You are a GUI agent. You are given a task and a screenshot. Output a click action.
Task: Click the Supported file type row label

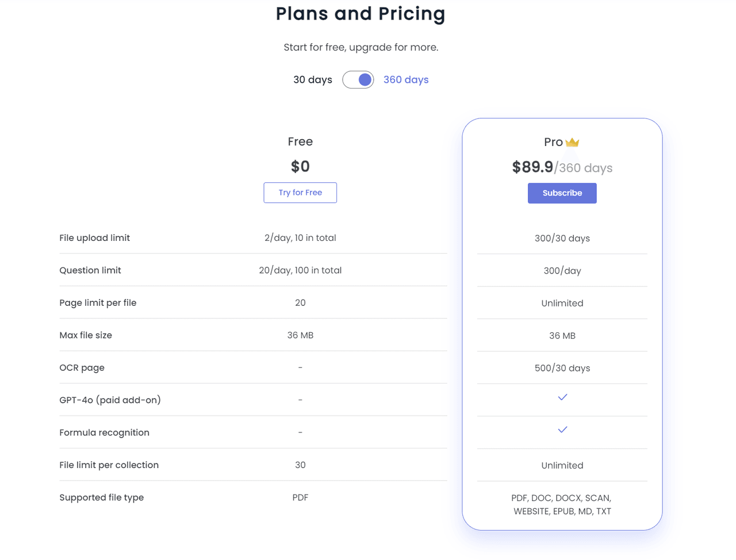point(102,497)
